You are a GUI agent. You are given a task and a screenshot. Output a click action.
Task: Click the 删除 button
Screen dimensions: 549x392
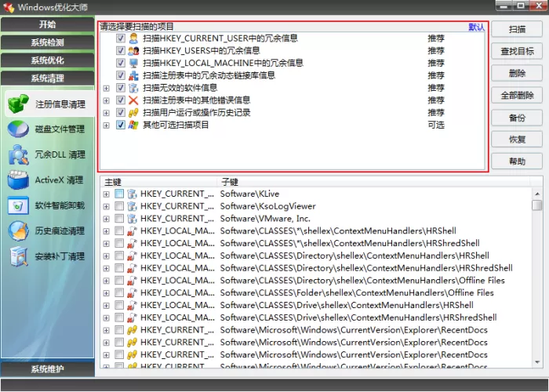point(517,73)
